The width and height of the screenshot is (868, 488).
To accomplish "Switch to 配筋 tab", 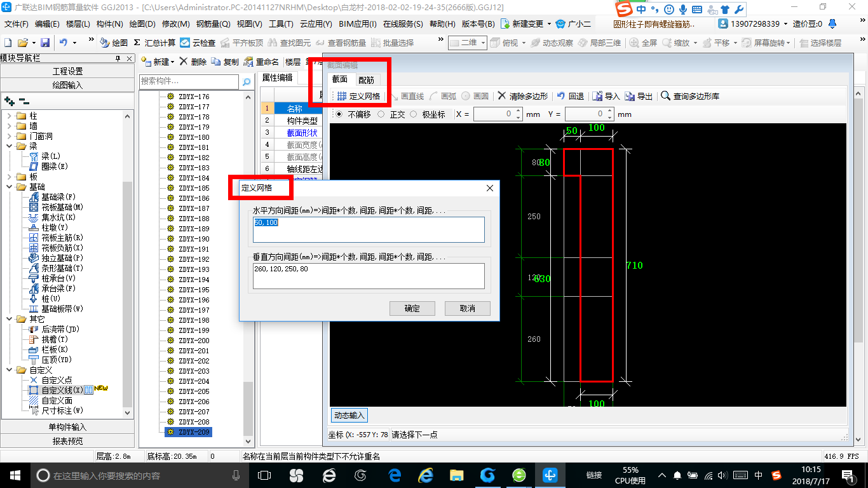I will [x=366, y=80].
